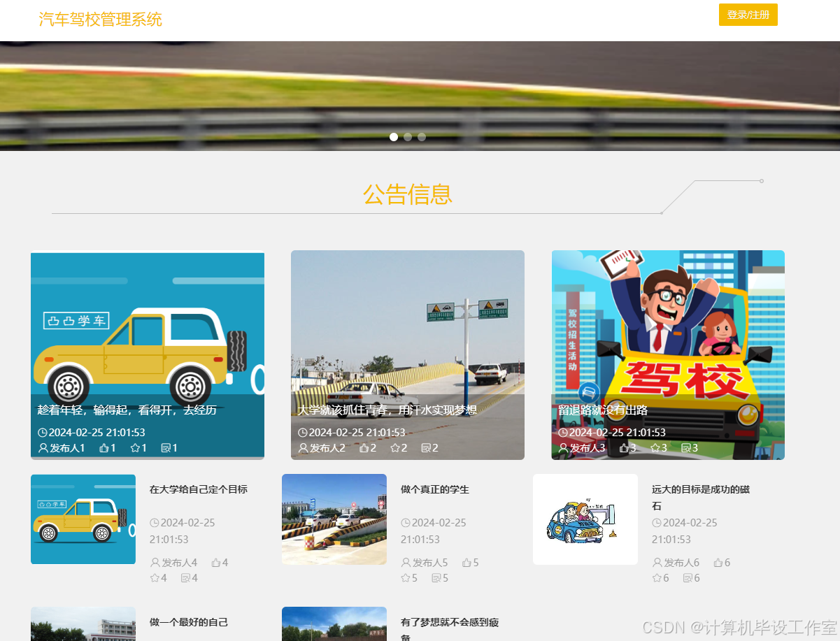Click the comment icon on 发布人1 card

[x=166, y=448]
